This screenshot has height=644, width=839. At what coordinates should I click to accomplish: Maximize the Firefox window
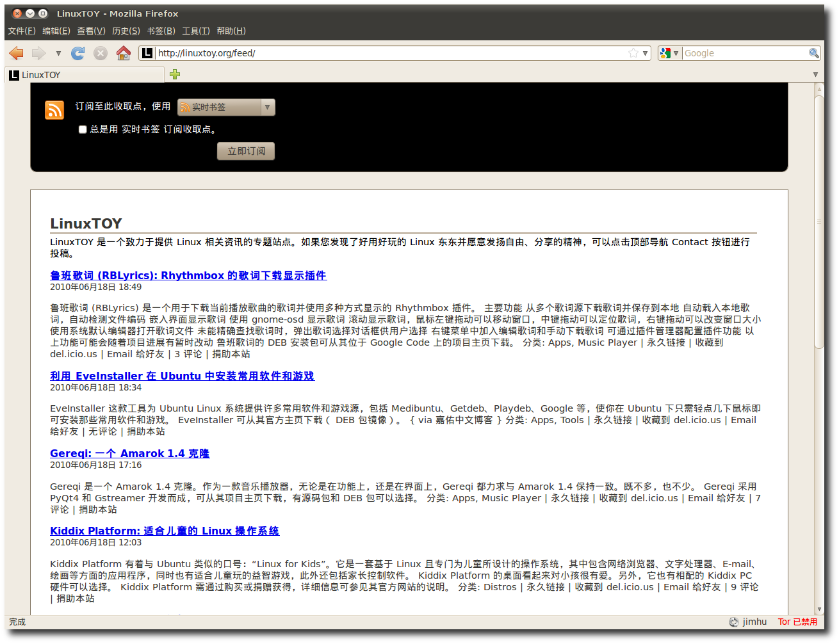pyautogui.click(x=43, y=13)
